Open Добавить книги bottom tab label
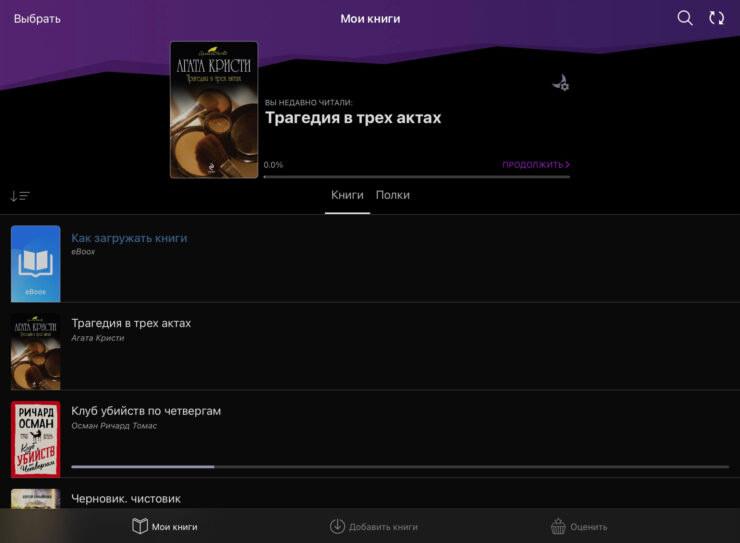 point(383,527)
